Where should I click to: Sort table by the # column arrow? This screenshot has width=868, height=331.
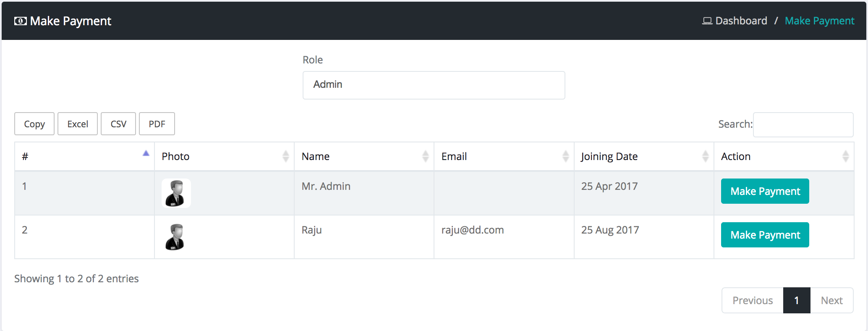point(146,154)
